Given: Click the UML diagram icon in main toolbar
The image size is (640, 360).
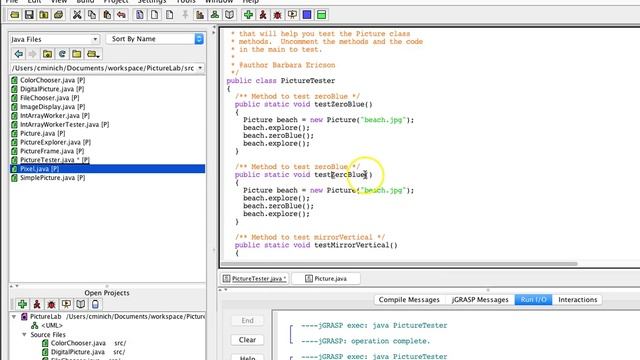Looking at the screenshot, I should pos(215,15).
